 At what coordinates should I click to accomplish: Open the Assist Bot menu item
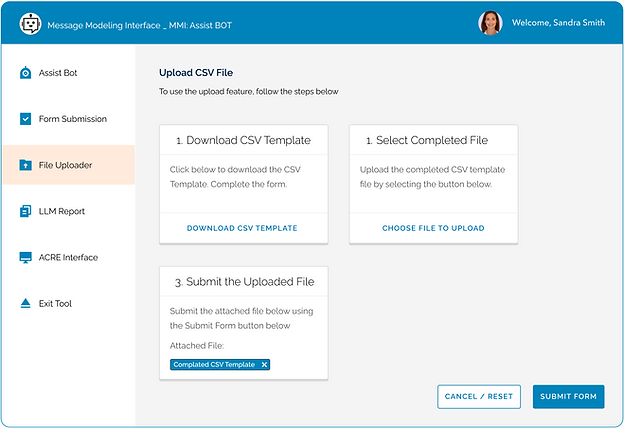[x=58, y=73]
